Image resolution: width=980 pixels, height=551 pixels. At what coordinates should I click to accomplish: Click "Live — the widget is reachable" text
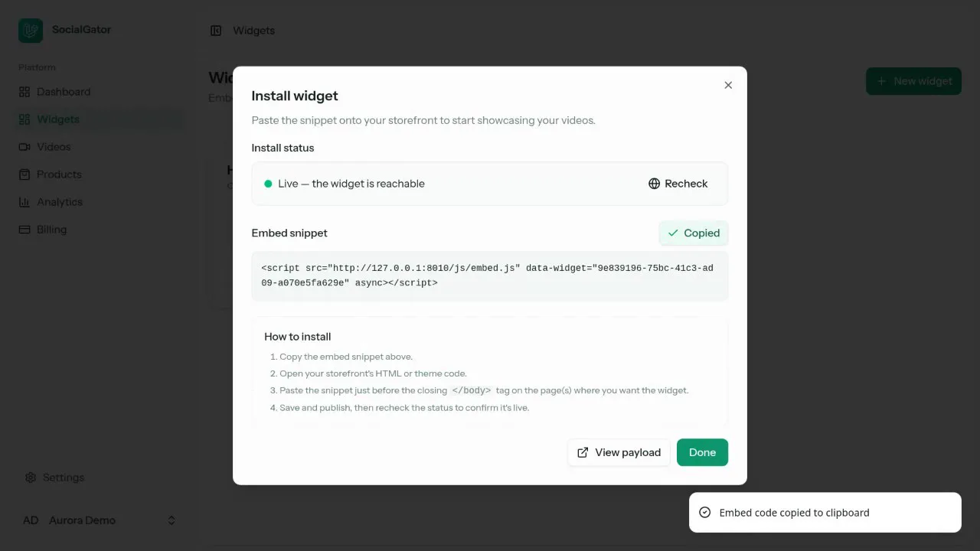[x=351, y=184]
